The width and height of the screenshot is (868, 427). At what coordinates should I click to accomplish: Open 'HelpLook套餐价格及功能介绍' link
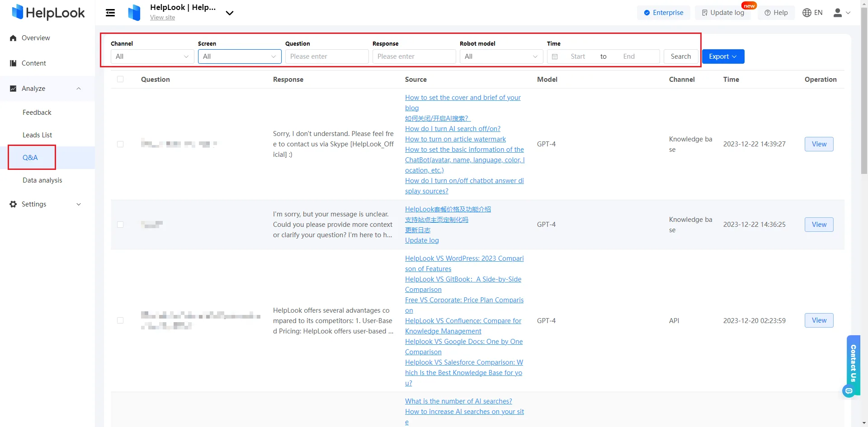pyautogui.click(x=448, y=209)
